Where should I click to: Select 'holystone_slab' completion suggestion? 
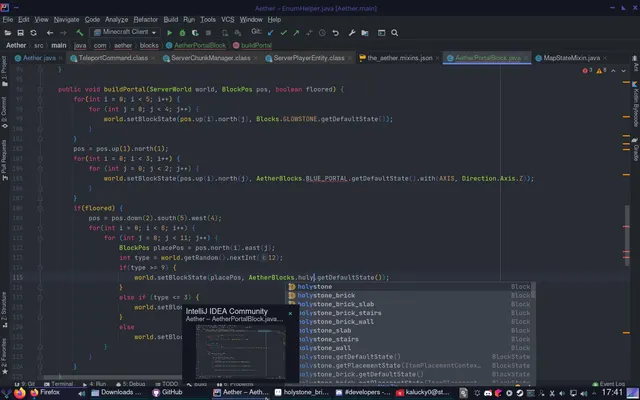[409, 331]
